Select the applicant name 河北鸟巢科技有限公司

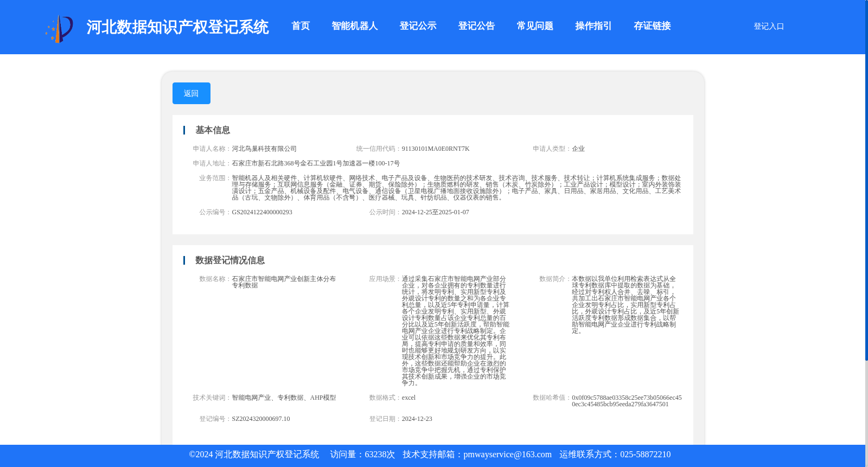tap(264, 149)
